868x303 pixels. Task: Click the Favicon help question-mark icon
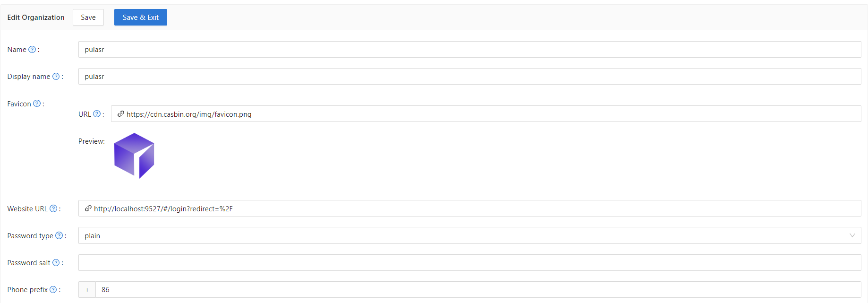click(x=37, y=104)
